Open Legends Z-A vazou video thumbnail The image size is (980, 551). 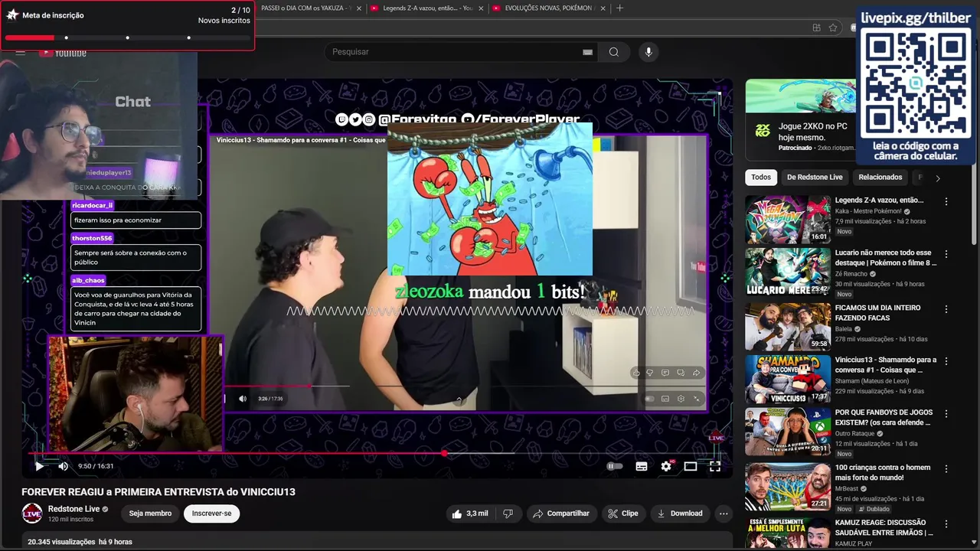[x=788, y=220]
